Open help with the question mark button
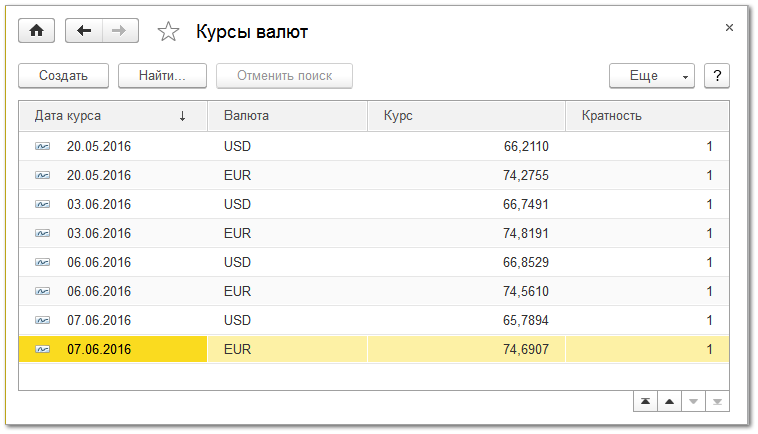 pyautogui.click(x=717, y=76)
